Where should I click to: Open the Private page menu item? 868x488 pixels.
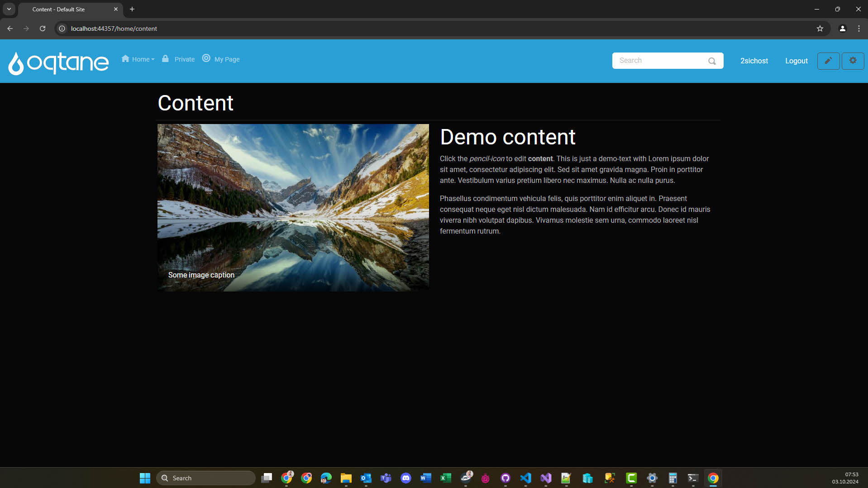click(x=179, y=59)
